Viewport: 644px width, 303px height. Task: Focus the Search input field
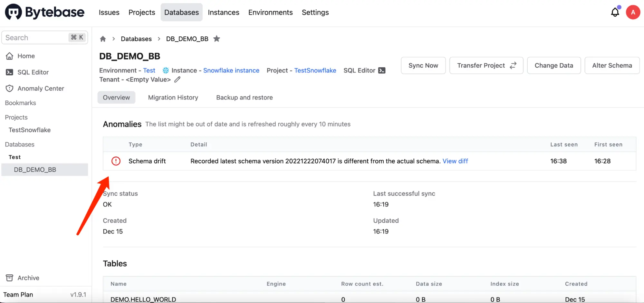pos(45,38)
